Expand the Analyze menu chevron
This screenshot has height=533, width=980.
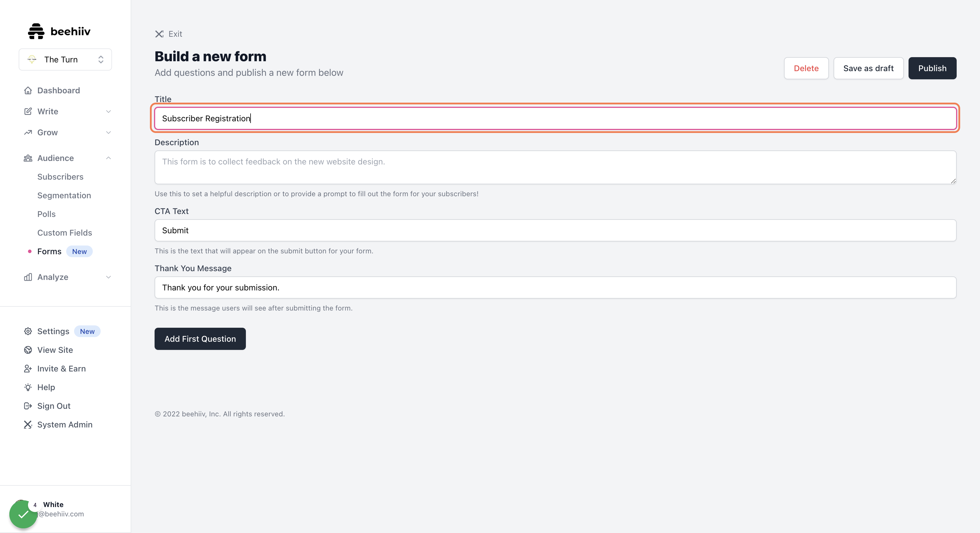tap(108, 277)
